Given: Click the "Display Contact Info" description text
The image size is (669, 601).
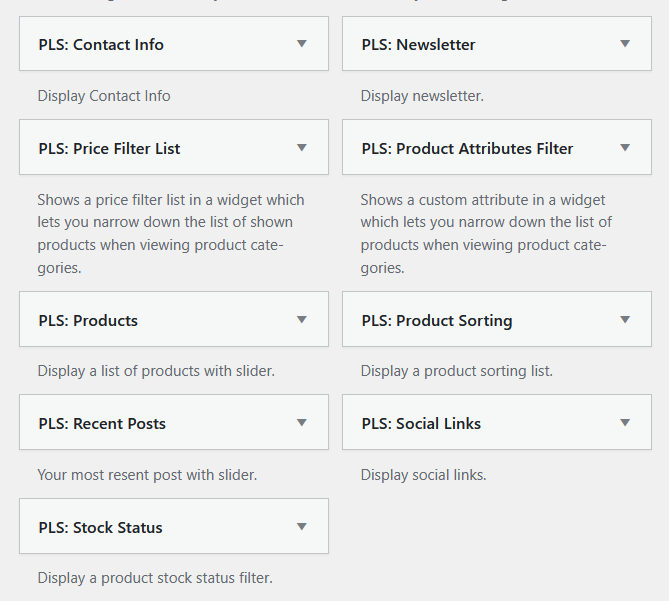Looking at the screenshot, I should pyautogui.click(x=104, y=96).
